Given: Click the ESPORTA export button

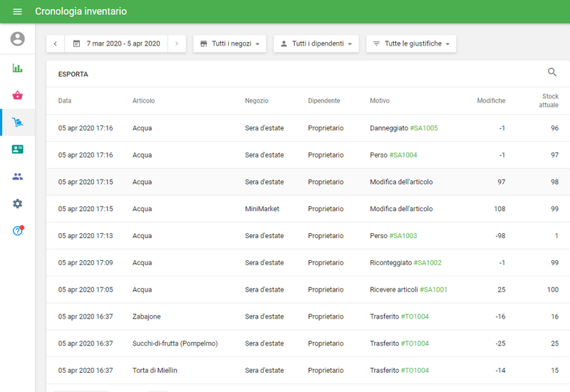Looking at the screenshot, I should click(x=73, y=74).
